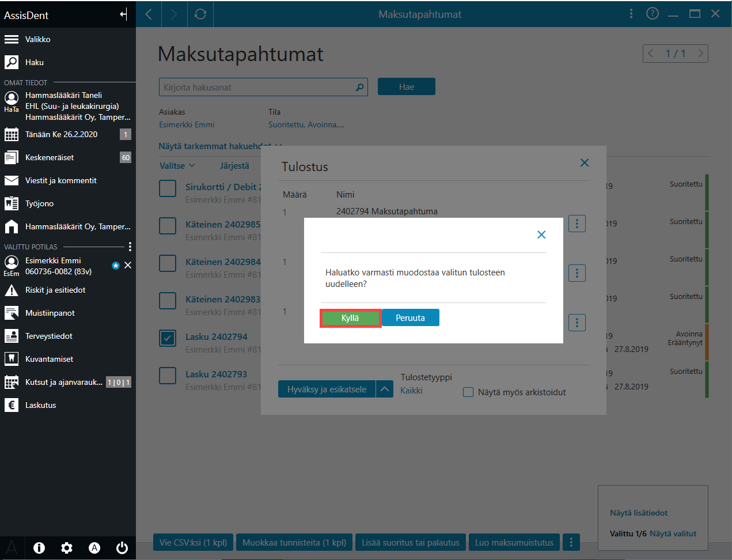Viewport: 732px width, 560px height.
Task: Confirm with the green Kyllä button
Action: pyautogui.click(x=350, y=318)
